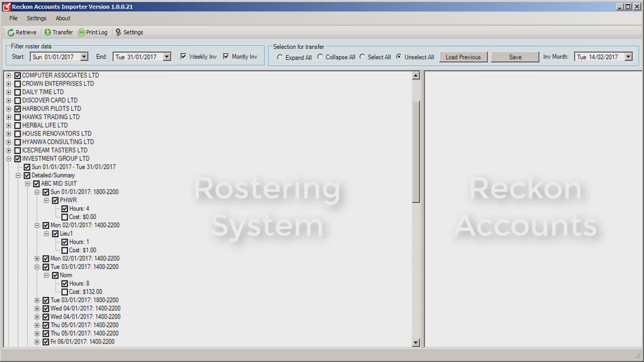Collapse the PHWR node

46,200
